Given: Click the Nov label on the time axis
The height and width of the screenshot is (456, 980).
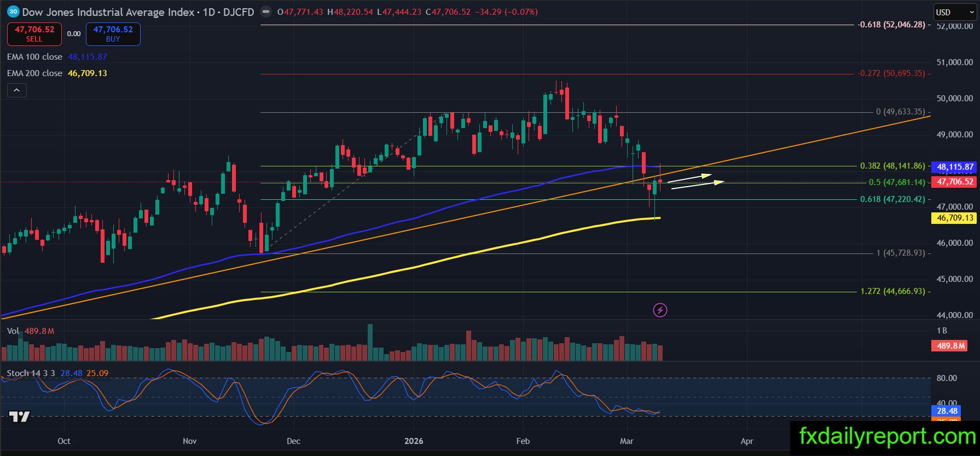Looking at the screenshot, I should coord(190,441).
